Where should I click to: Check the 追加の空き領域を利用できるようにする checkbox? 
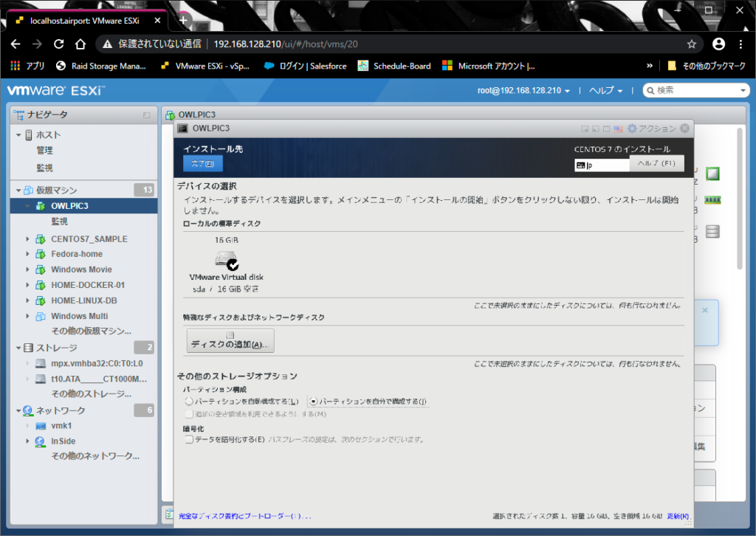[190, 414]
